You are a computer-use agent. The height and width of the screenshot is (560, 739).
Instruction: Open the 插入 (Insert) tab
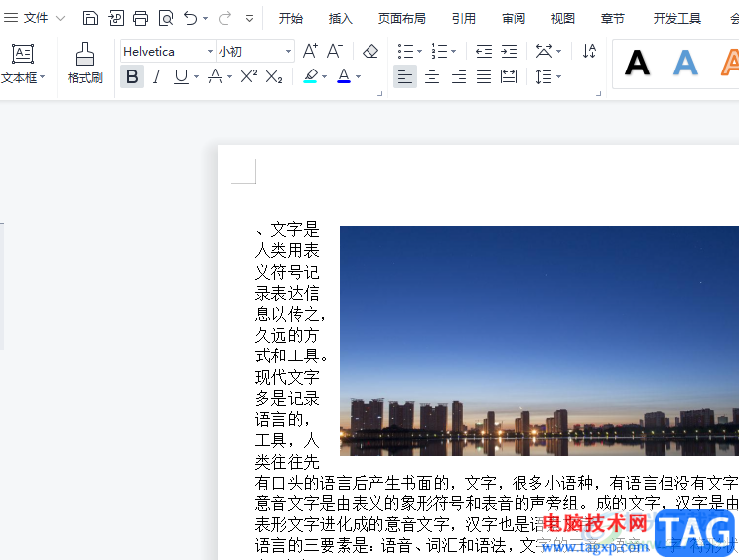[x=341, y=18]
